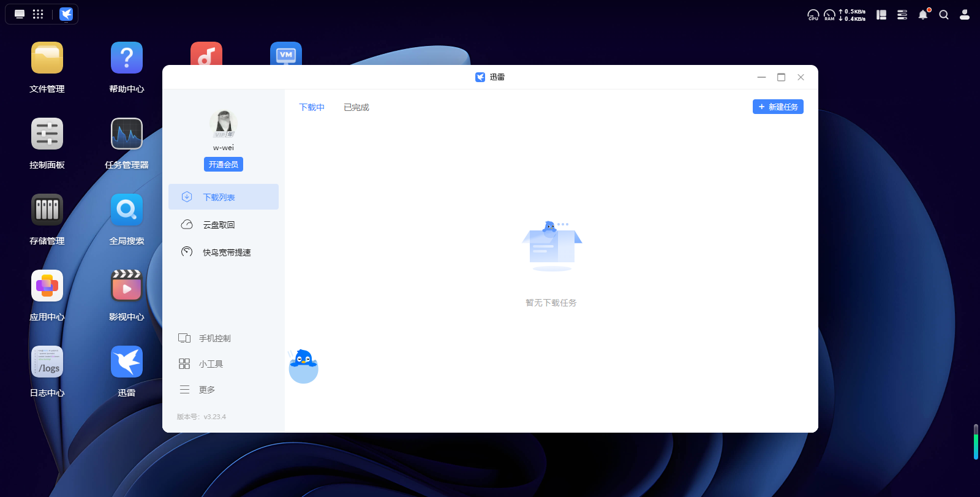This screenshot has width=980, height=497.
Task: Minimize the 迅雷 window
Action: [x=761, y=77]
